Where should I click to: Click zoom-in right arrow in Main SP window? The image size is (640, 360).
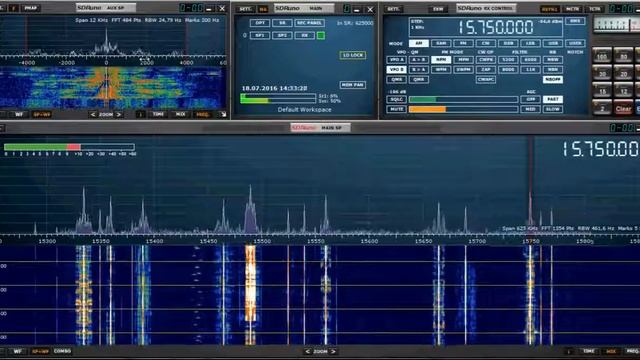333,351
